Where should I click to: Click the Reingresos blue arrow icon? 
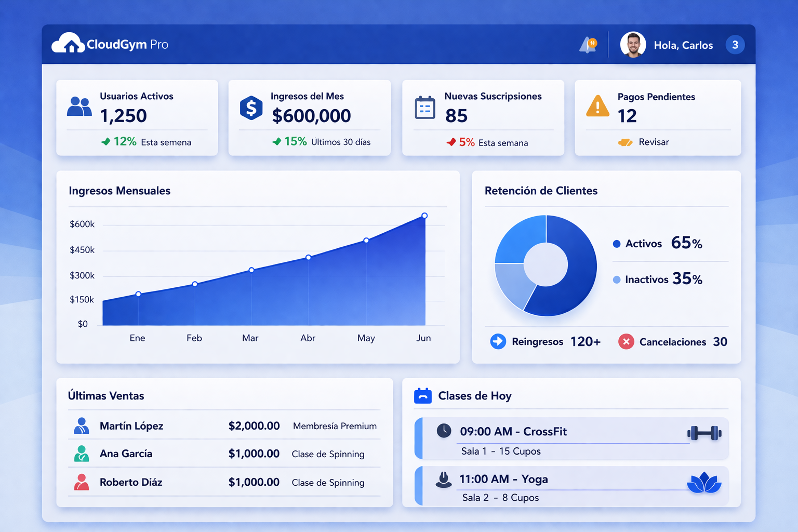[498, 341]
